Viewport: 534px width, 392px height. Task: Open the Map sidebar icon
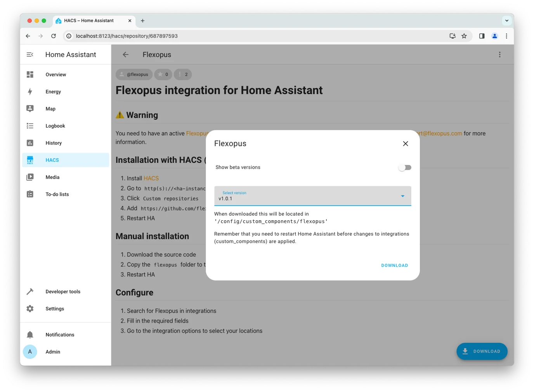click(30, 109)
